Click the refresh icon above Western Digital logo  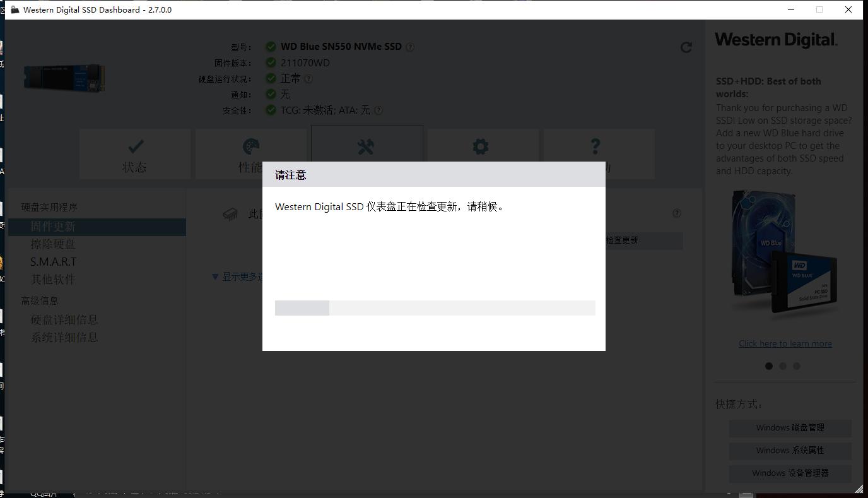(x=686, y=47)
